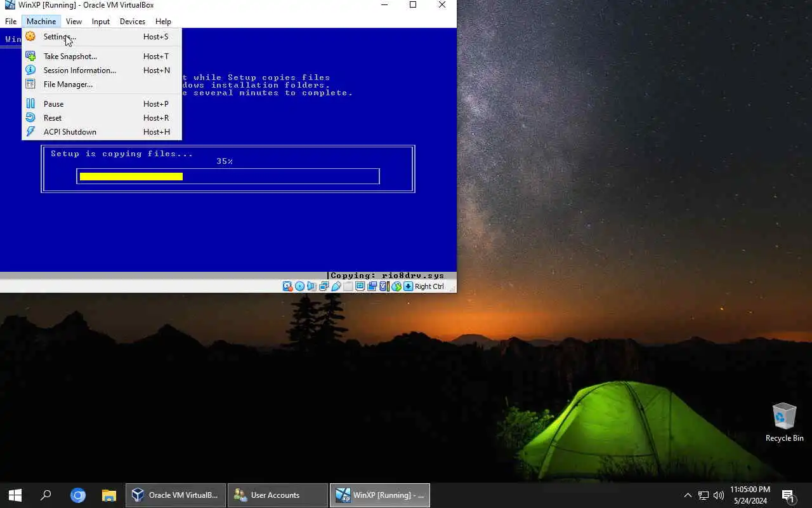Viewport: 812px width, 508px height.
Task: Click the audio status bar icon
Action: point(311,286)
